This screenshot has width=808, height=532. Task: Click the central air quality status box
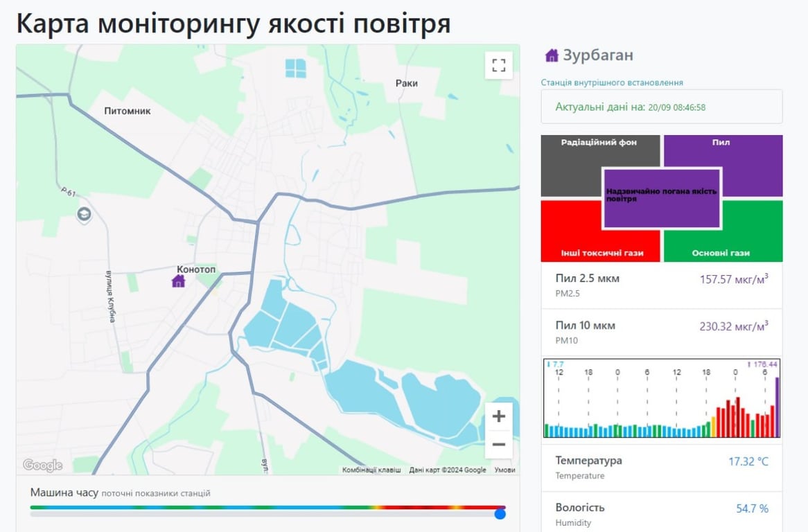[662, 198]
